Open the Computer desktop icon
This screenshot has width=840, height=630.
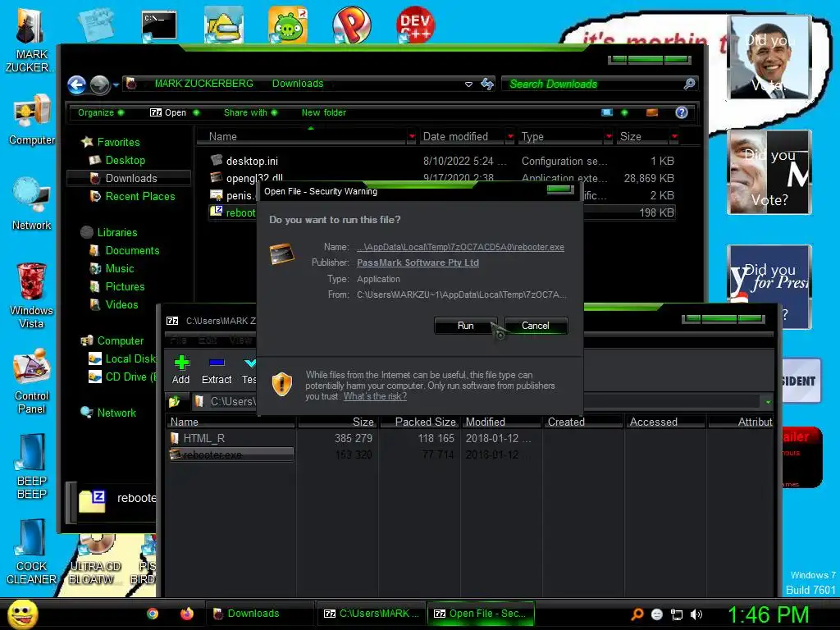click(x=32, y=119)
